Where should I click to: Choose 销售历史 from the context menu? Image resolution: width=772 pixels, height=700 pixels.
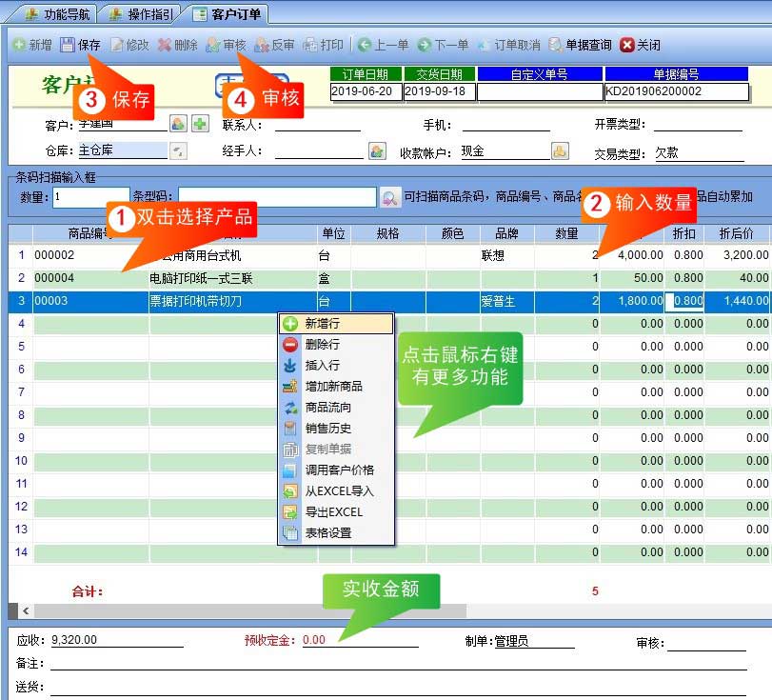coord(336,428)
